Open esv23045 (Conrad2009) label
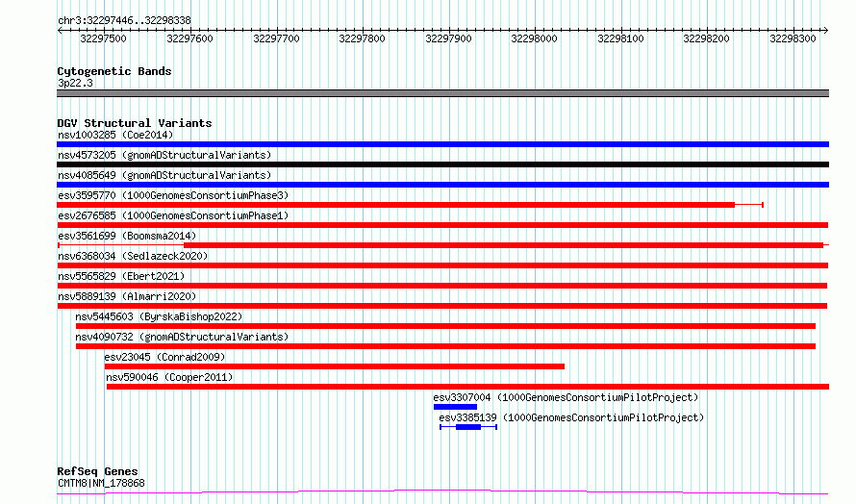 click(x=164, y=357)
